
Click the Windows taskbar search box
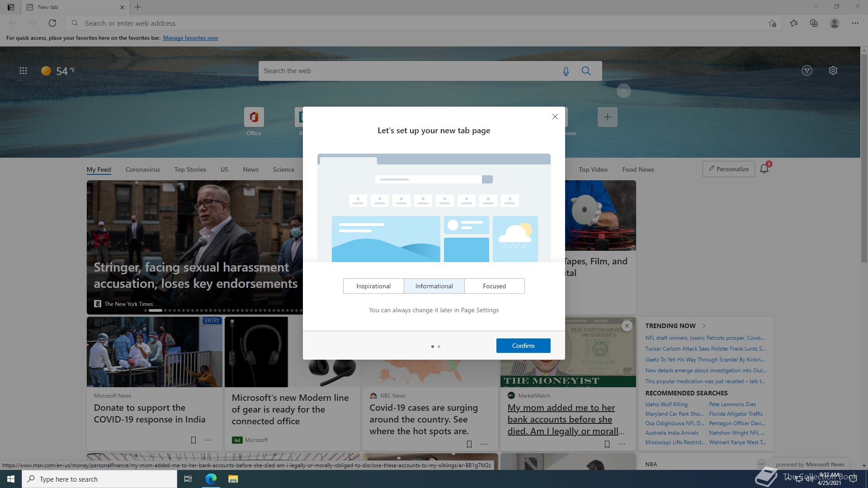99,479
